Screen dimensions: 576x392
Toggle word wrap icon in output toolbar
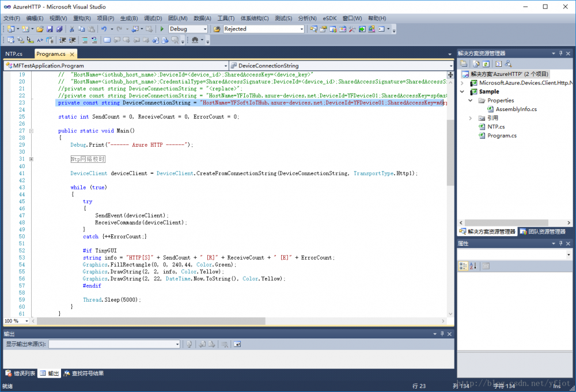pos(237,344)
